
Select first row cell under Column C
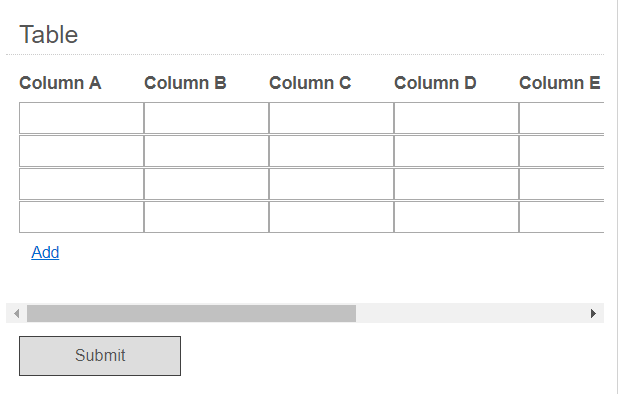331,118
